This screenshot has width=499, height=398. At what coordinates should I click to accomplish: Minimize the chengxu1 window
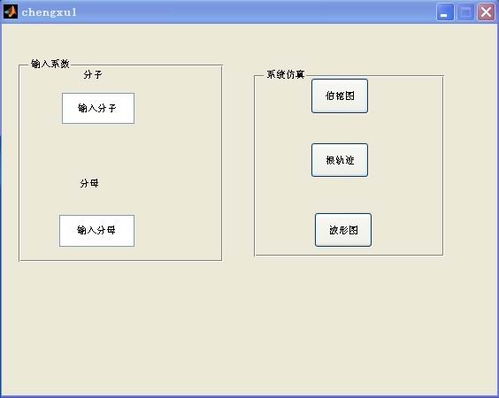coord(445,12)
